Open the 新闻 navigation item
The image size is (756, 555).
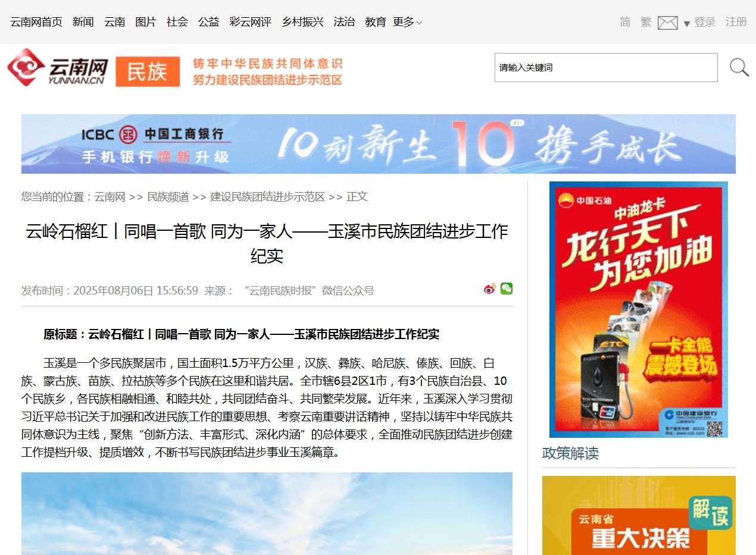[x=83, y=22]
